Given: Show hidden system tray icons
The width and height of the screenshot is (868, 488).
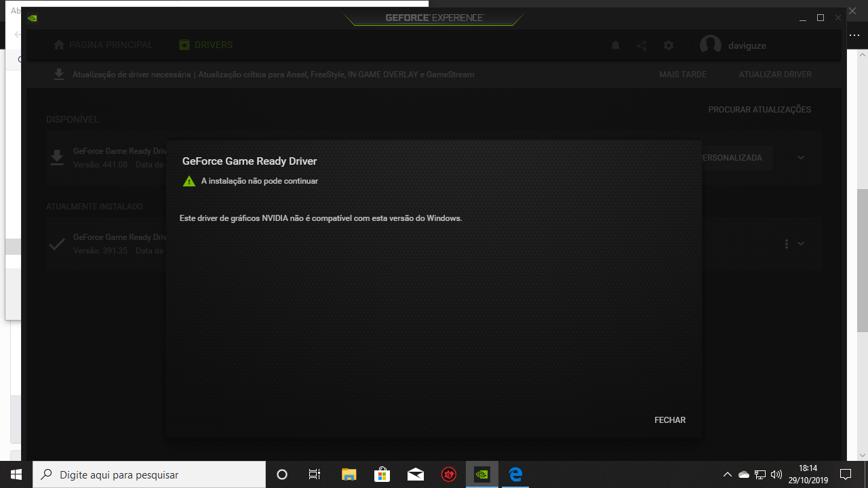Looking at the screenshot, I should (728, 474).
